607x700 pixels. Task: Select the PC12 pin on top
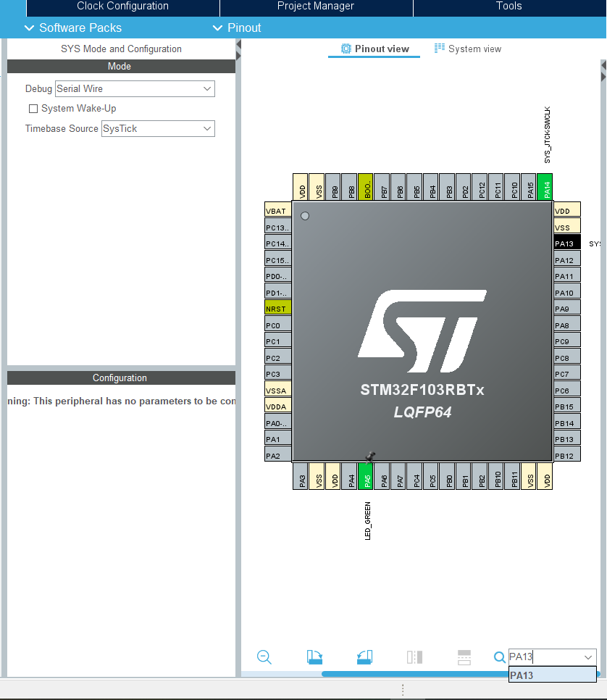(x=480, y=187)
